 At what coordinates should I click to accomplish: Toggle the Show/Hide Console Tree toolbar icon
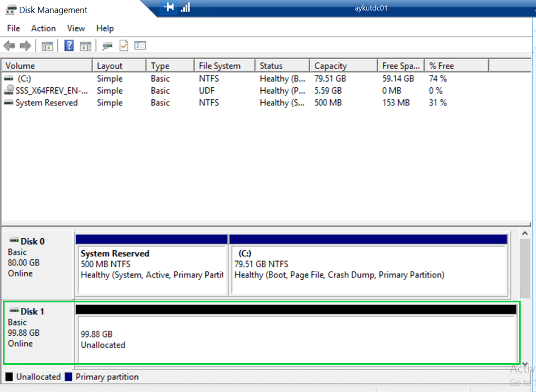pos(47,46)
